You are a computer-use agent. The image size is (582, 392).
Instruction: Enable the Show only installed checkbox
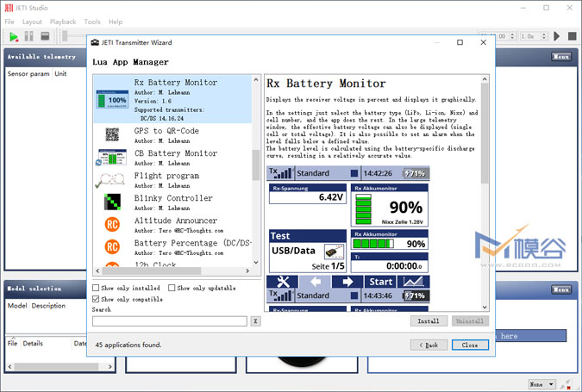click(x=96, y=288)
